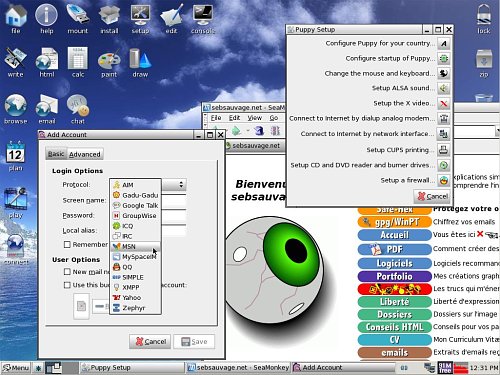Click Cancel in Puppy Setup window
This screenshot has height=375, width=500.
(432, 196)
